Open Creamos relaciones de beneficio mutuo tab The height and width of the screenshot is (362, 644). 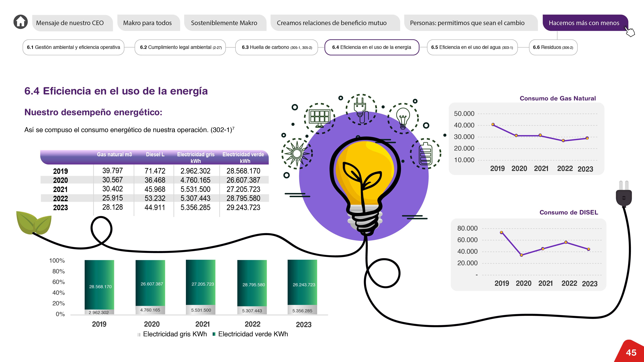332,23
